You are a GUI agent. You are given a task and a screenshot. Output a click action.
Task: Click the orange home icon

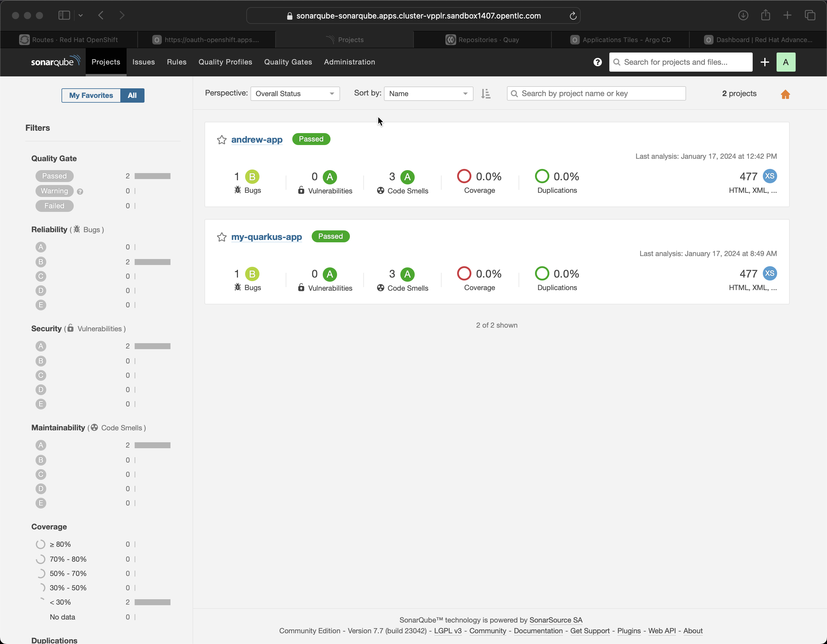click(x=785, y=94)
